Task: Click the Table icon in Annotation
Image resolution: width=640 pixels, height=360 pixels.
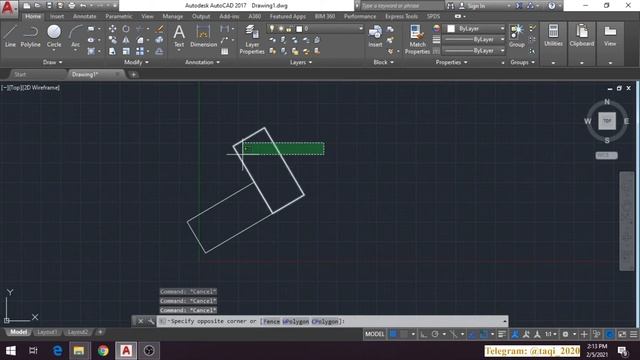Action: (224, 51)
